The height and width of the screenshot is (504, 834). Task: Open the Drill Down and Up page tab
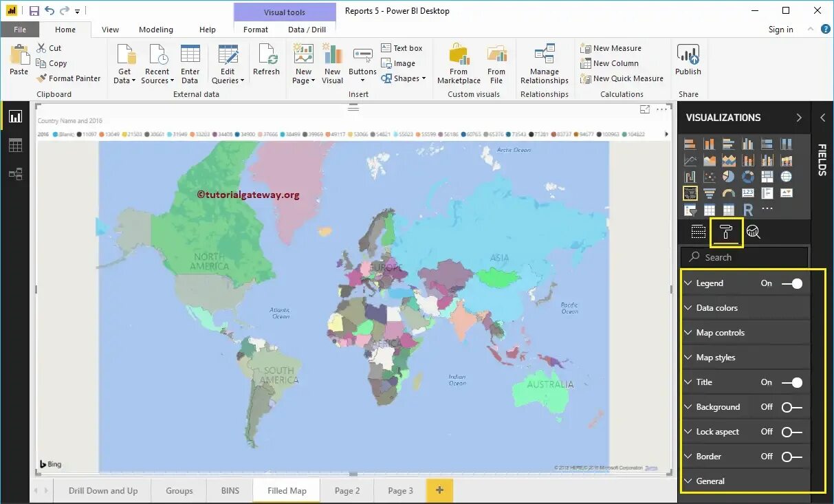pos(103,491)
